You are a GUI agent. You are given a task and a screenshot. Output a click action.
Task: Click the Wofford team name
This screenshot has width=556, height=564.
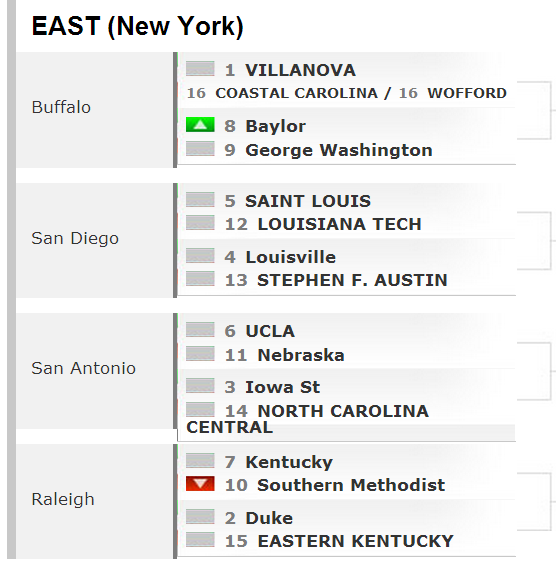pyautogui.click(x=467, y=93)
